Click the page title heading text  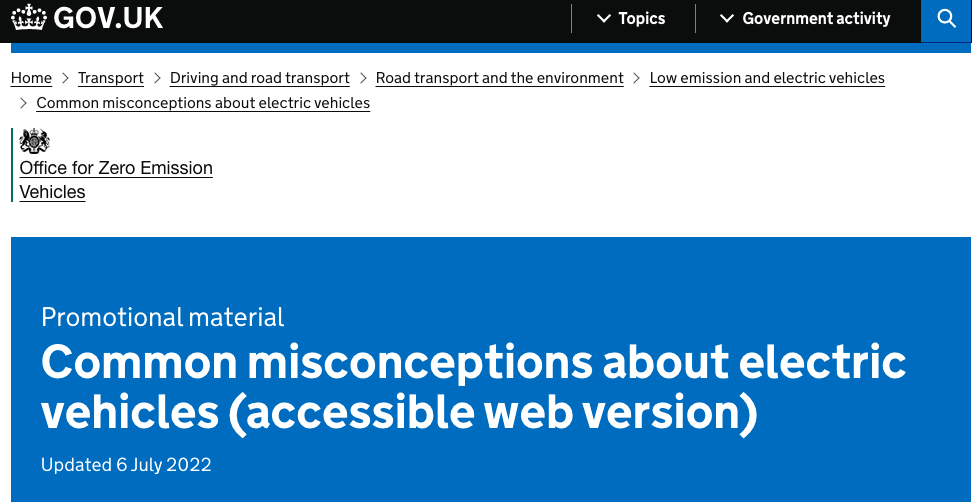tap(474, 387)
